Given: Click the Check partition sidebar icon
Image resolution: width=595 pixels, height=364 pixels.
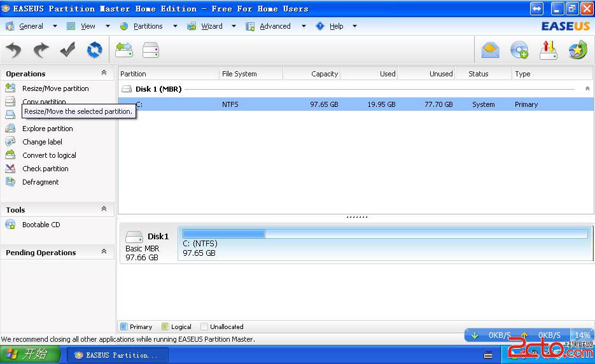Looking at the screenshot, I should [11, 169].
